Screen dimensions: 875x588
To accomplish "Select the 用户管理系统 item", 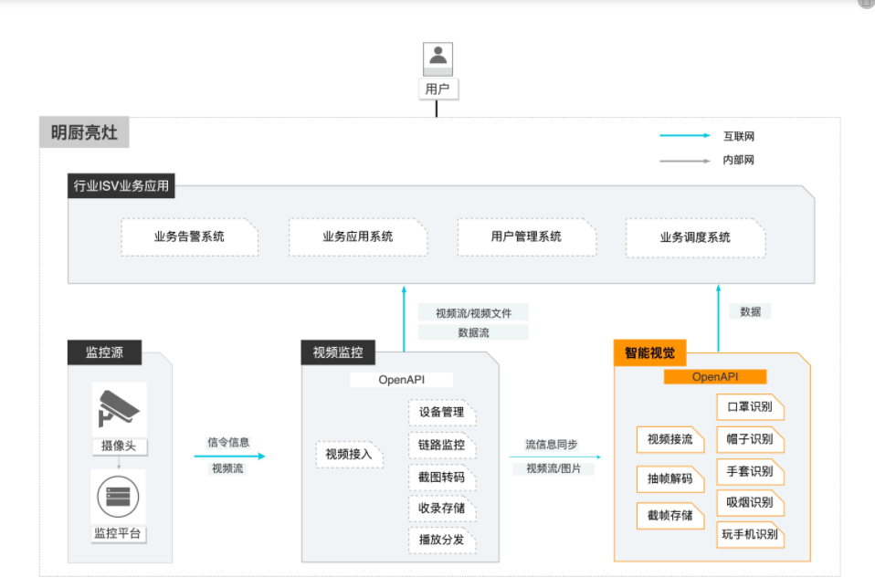I will click(526, 236).
